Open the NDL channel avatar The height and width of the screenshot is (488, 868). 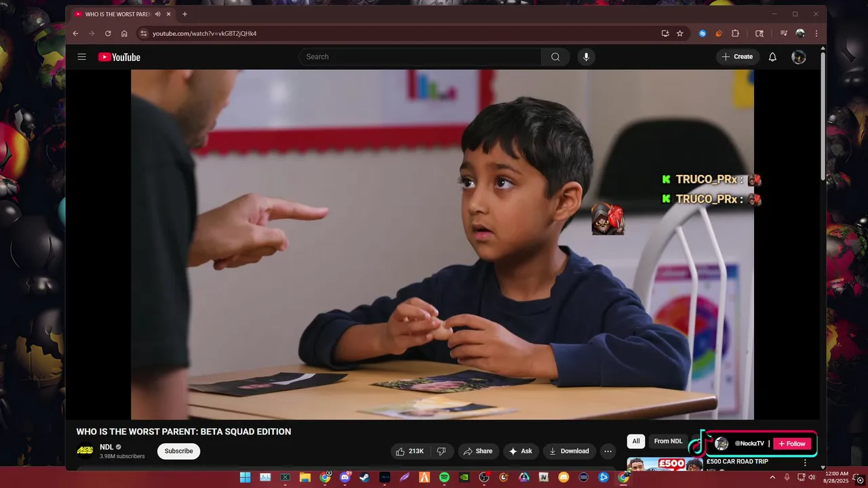[85, 451]
